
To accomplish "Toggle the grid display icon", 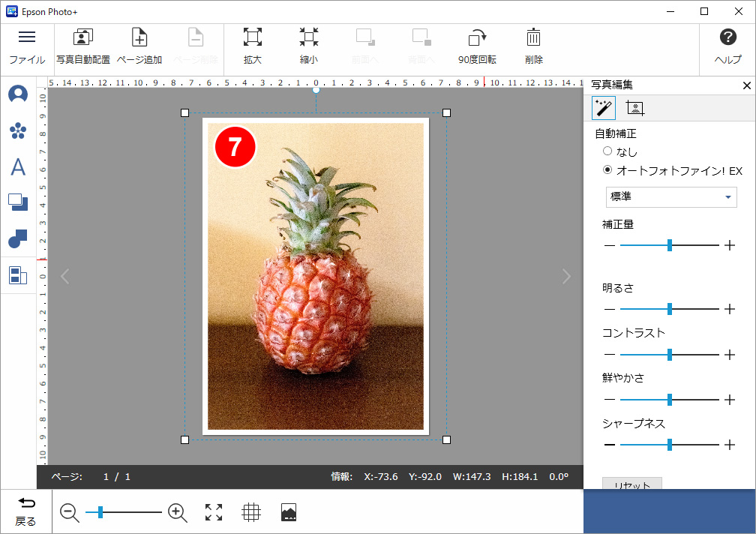I will [x=251, y=512].
